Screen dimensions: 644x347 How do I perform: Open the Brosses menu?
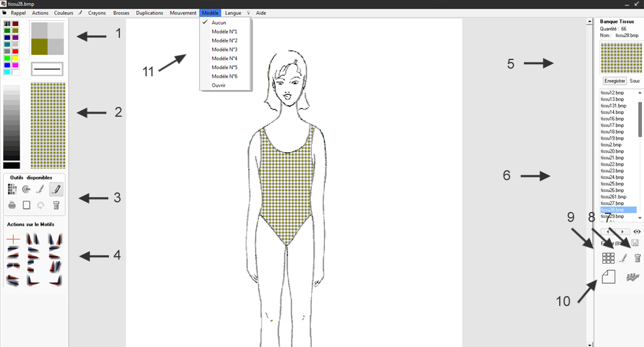pyautogui.click(x=121, y=13)
